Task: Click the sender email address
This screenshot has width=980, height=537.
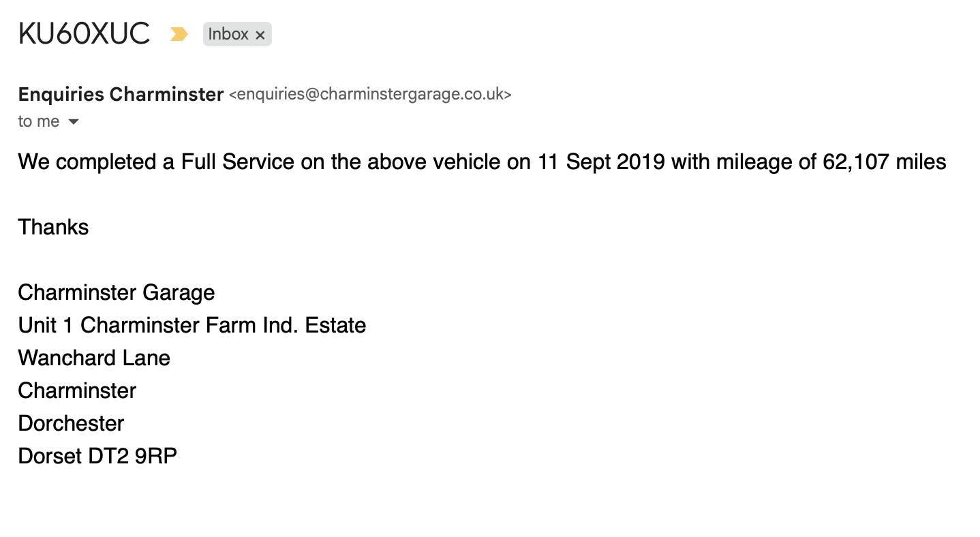Action: point(370,94)
